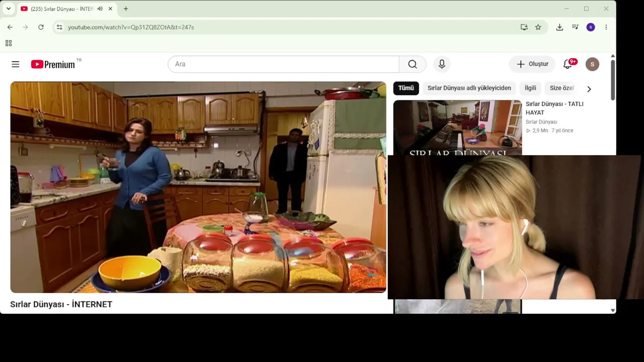644x362 pixels.
Task: Mute the tab using its speaker icon
Action: coord(100,9)
